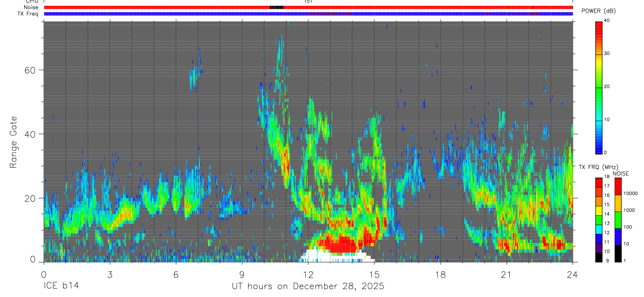Viewport: 644px width, 297px height.
Task: Click the '10000' label on NOISE scale
Action: [630, 193]
